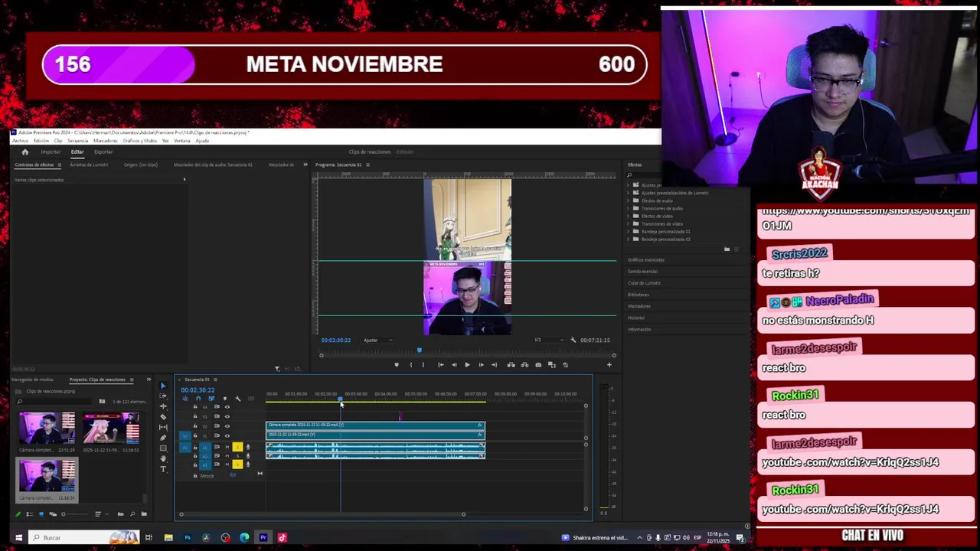Select the Slip tool
980x551 pixels.
[x=163, y=427]
